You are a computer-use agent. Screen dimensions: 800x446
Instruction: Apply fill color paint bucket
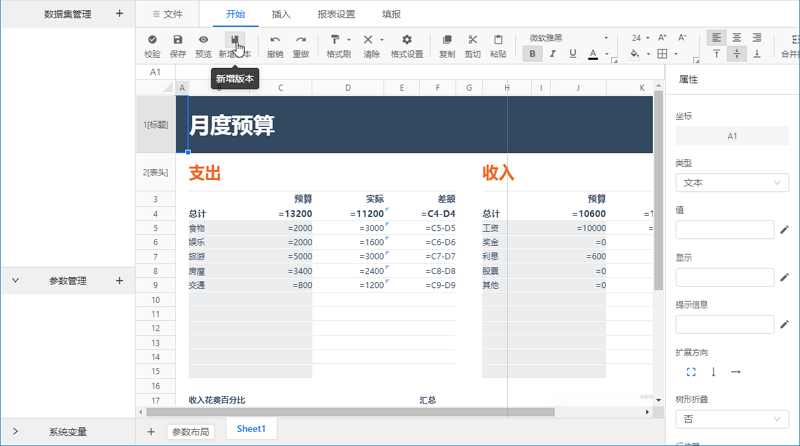tap(634, 54)
